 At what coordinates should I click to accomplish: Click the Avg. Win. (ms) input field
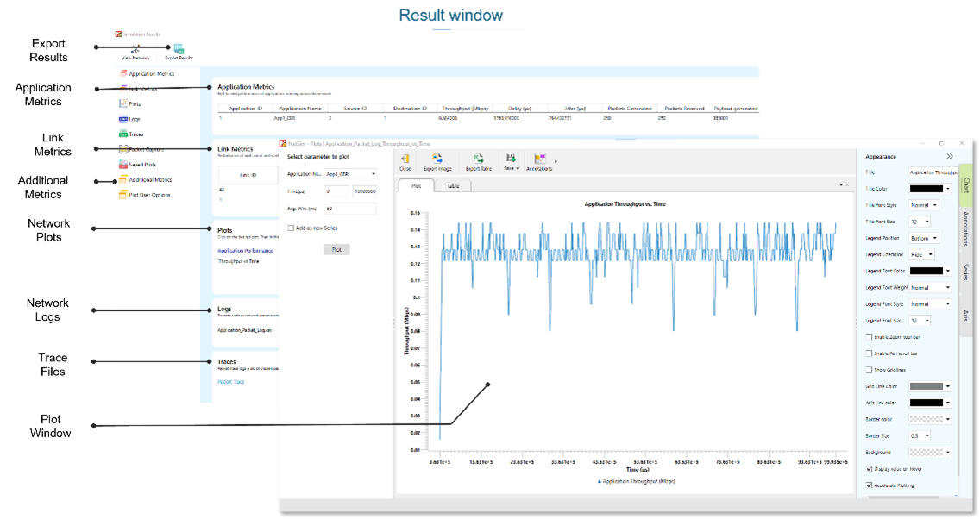pyautogui.click(x=350, y=209)
